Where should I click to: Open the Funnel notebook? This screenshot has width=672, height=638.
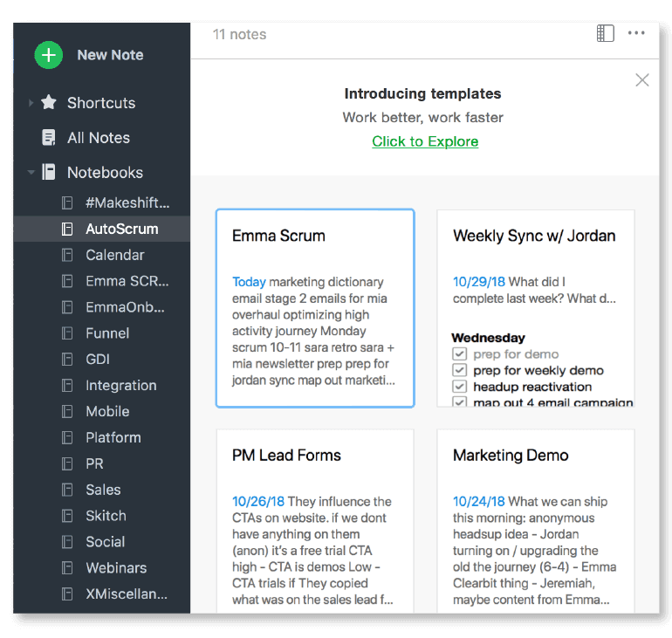107,333
